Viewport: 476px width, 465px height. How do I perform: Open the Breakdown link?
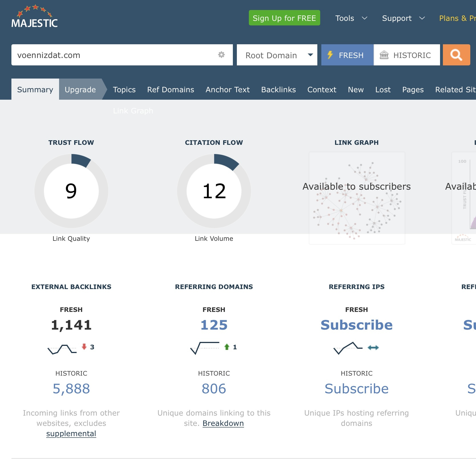click(x=223, y=423)
